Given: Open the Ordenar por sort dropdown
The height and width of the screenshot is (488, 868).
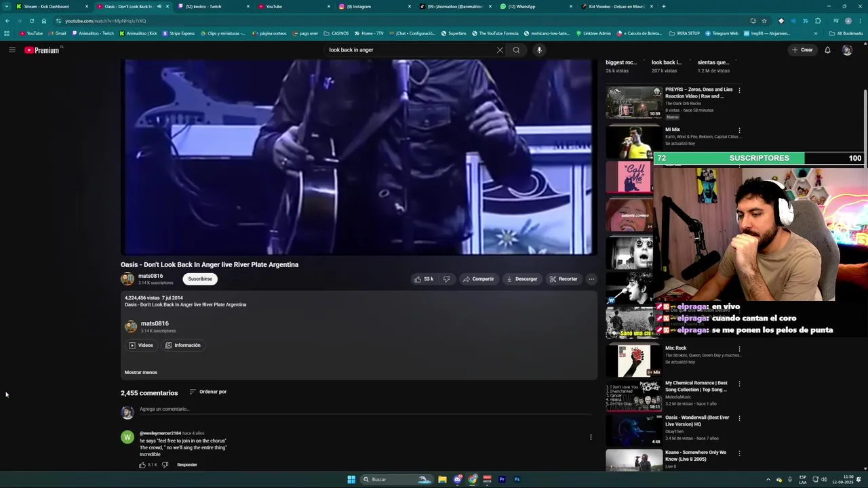Looking at the screenshot, I should pos(208,392).
